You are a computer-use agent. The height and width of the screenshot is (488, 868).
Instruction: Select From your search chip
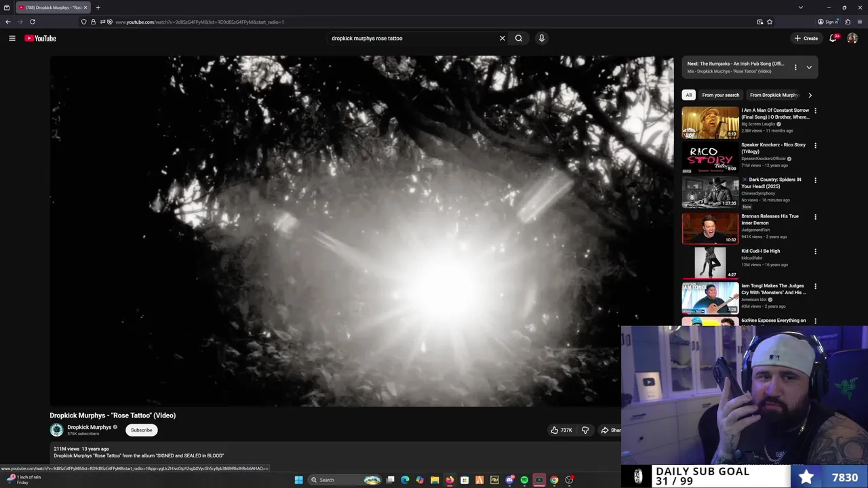point(721,95)
